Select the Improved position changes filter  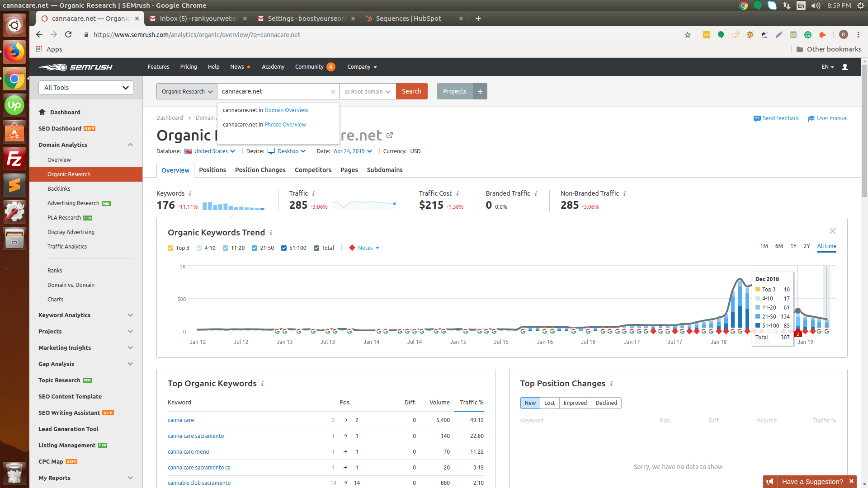tap(575, 403)
